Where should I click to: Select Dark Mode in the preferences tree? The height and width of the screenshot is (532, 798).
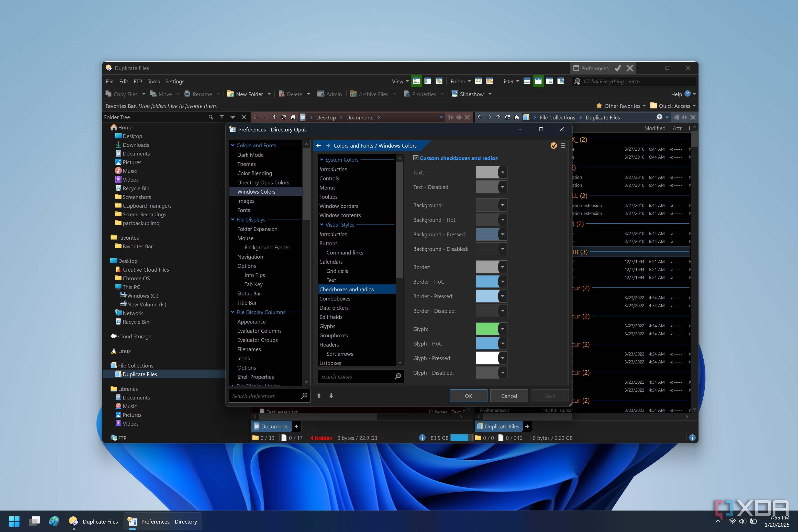pyautogui.click(x=250, y=155)
